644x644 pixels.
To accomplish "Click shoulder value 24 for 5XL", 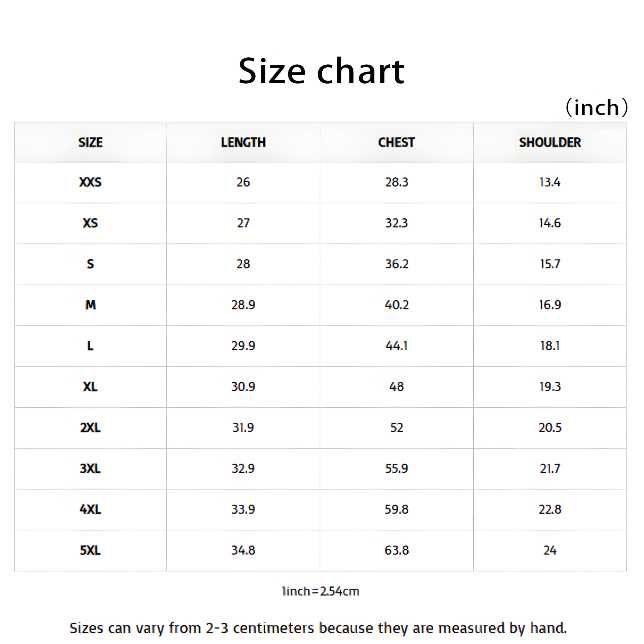I will pyautogui.click(x=550, y=550).
